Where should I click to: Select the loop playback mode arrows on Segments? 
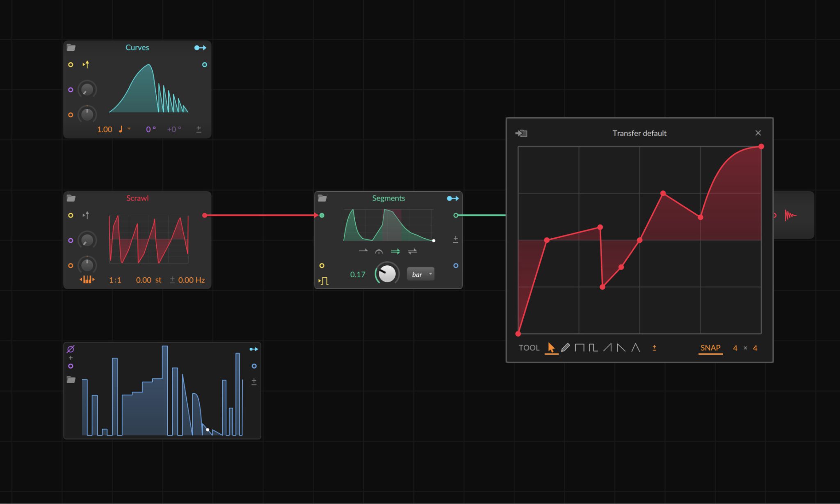coord(395,251)
